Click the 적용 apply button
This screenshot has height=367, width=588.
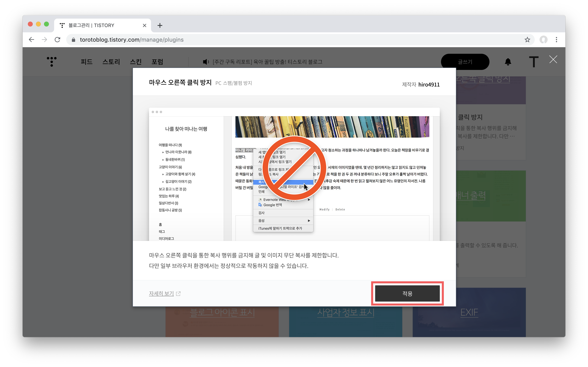click(407, 293)
